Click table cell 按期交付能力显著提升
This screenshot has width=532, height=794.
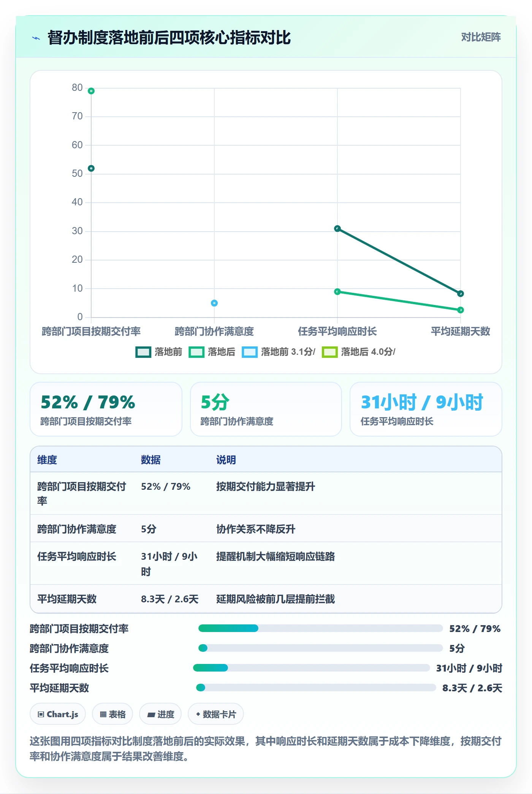coord(266,486)
